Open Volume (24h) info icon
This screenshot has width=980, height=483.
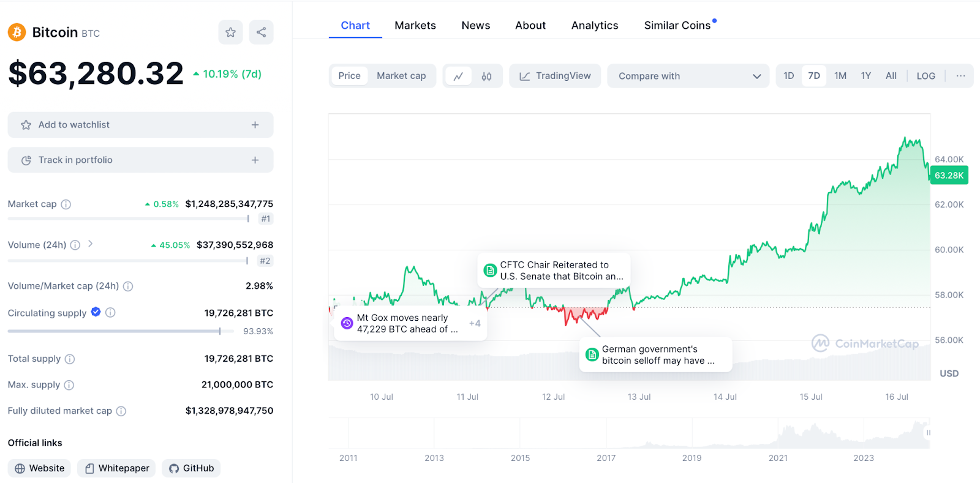pyautogui.click(x=75, y=245)
